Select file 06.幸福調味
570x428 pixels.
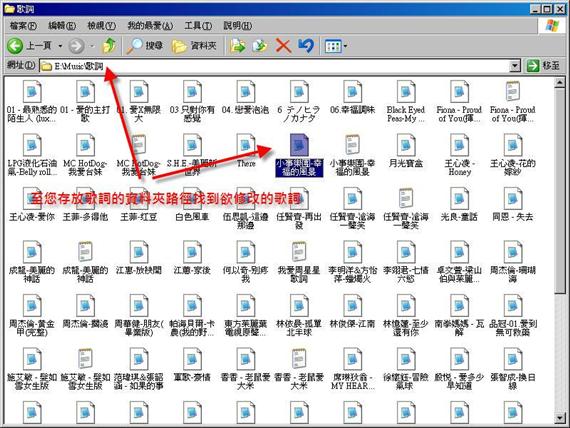click(352, 97)
